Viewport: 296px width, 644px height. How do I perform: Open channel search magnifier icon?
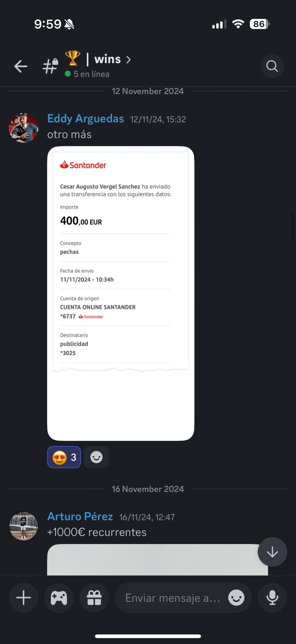272,66
